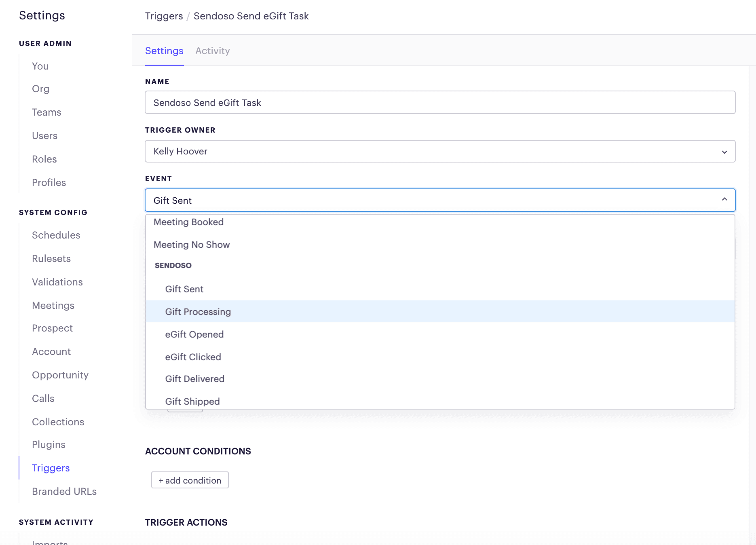756x545 pixels.
Task: Select Gift Delivered in dropdown list
Action: pos(194,379)
